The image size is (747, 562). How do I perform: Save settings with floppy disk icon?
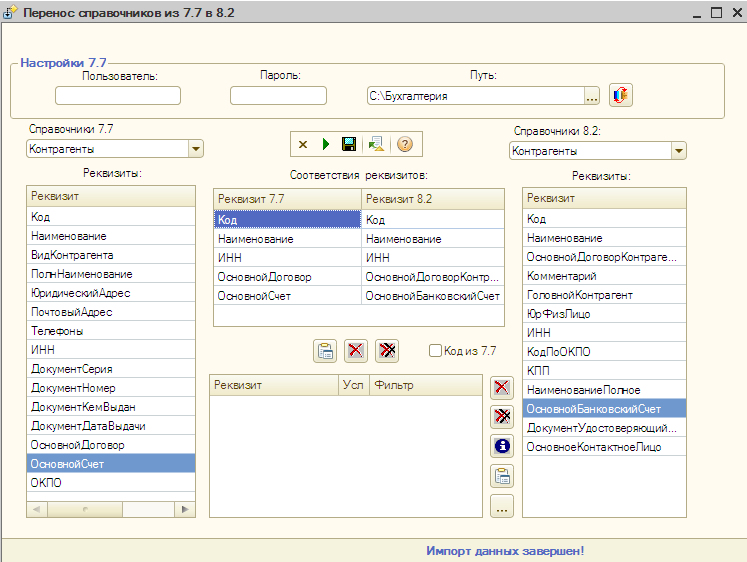(349, 144)
